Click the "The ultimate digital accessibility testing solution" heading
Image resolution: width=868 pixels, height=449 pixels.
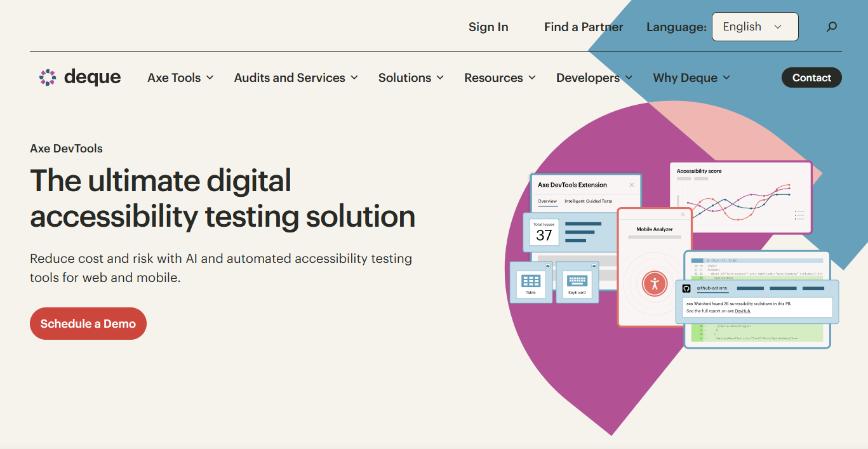click(x=223, y=198)
